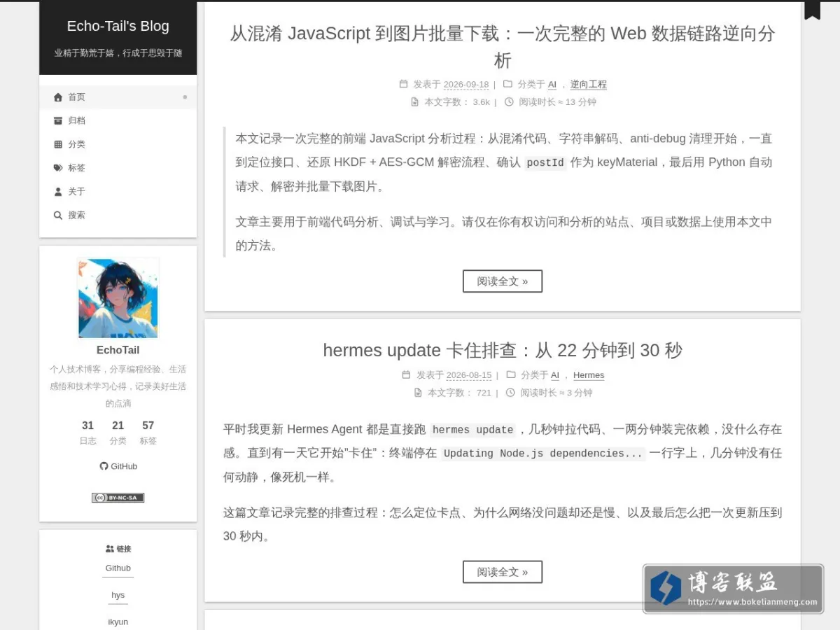Open the GitHub profile link

point(118,466)
